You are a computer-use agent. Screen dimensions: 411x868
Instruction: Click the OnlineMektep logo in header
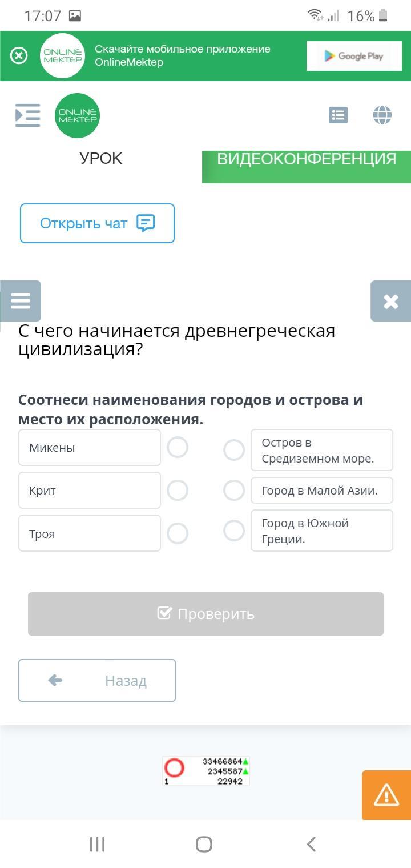click(78, 115)
